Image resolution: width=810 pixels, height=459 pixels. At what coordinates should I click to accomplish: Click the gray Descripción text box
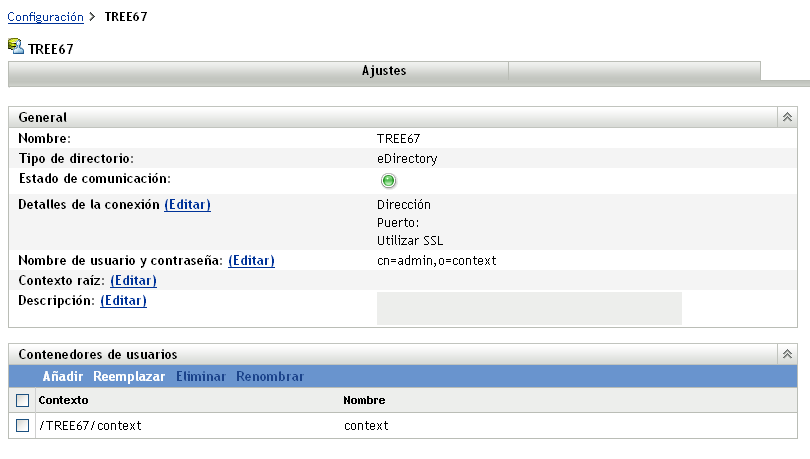(528, 308)
